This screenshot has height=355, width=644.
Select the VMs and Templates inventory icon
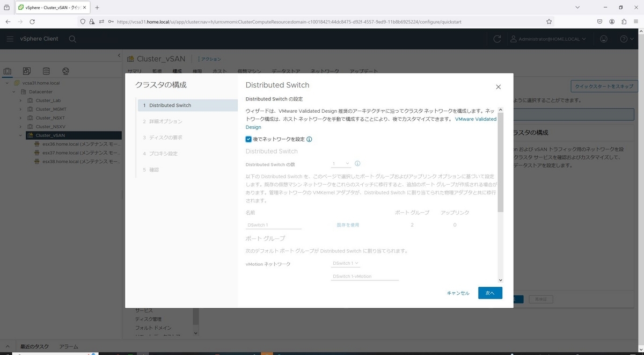[27, 71]
